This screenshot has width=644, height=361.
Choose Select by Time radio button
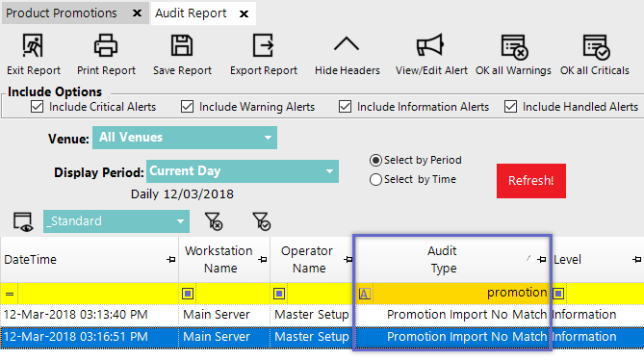pos(375,180)
